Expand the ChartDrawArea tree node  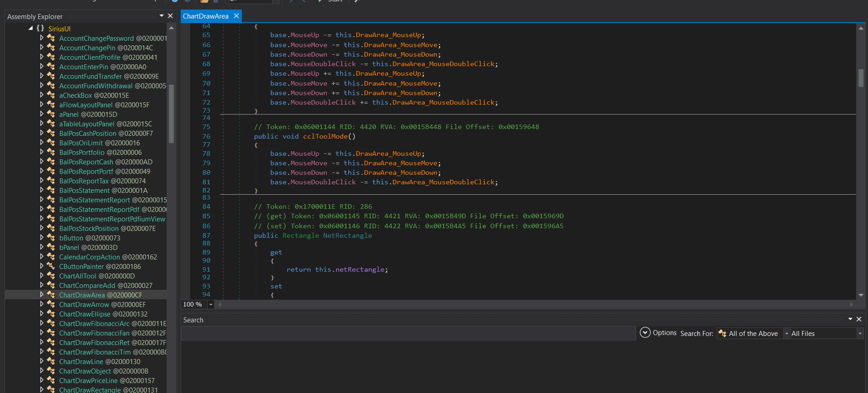pos(42,294)
